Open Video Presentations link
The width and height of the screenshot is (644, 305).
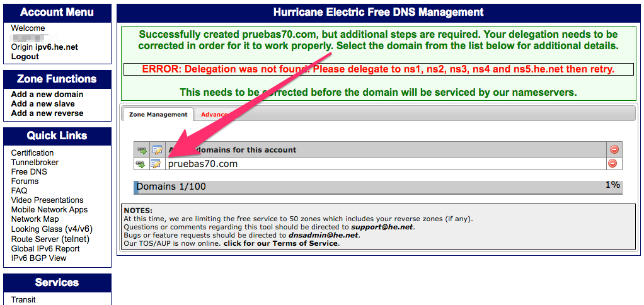coord(47,200)
